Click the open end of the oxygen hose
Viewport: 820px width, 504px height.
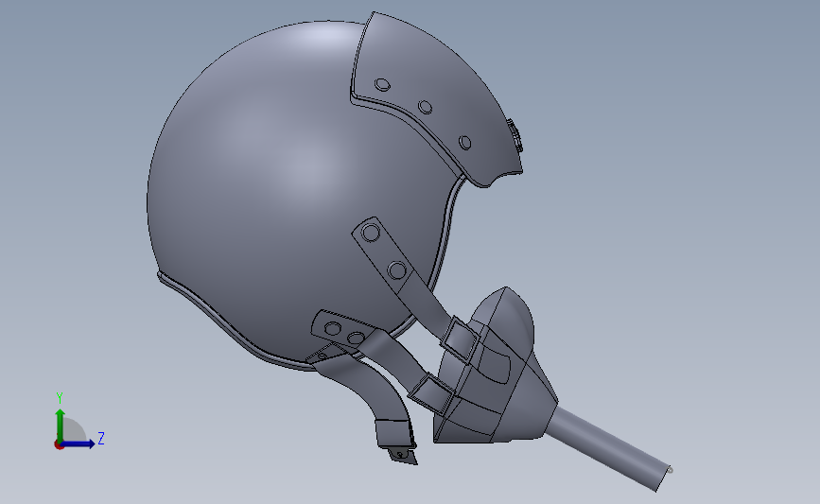point(665,478)
